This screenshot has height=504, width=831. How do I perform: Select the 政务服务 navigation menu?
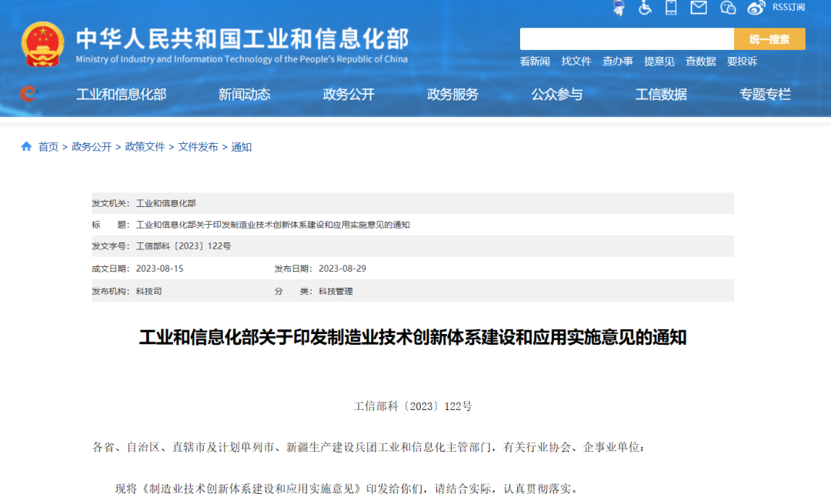(x=452, y=95)
